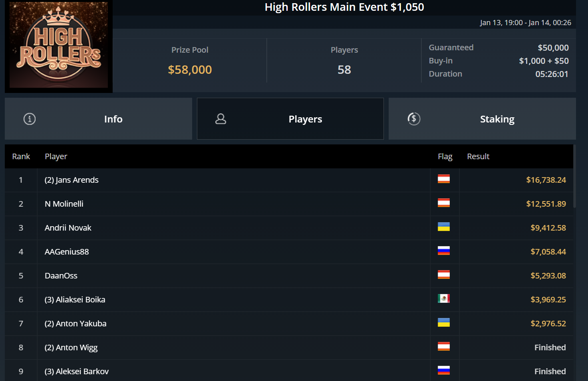Image resolution: width=588 pixels, height=381 pixels.
Task: Sort by the Rank column header
Action: 21,156
